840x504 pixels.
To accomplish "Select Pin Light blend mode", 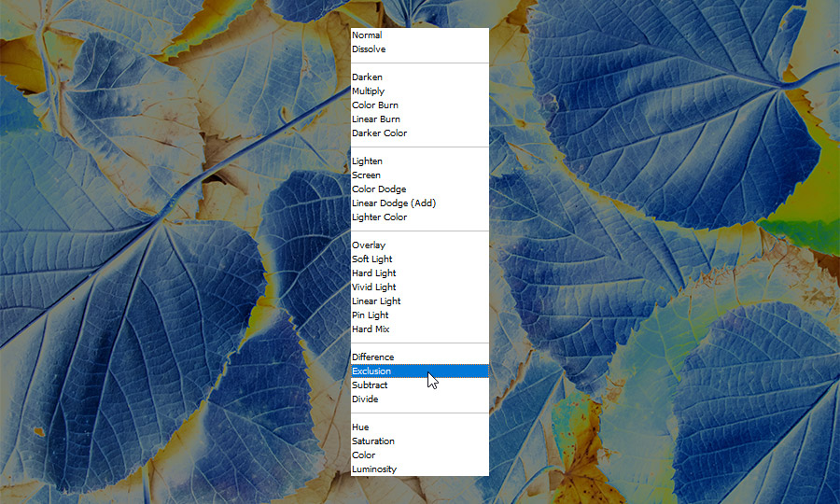I will (419, 315).
